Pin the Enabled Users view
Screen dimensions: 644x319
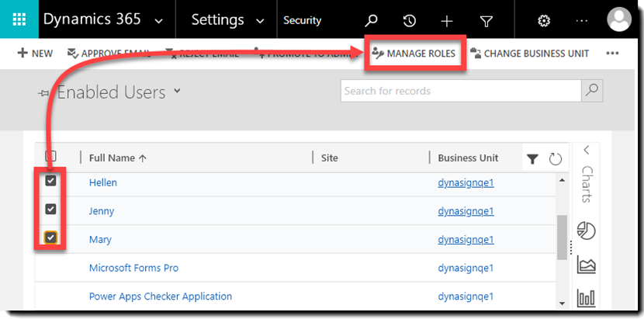[43, 94]
